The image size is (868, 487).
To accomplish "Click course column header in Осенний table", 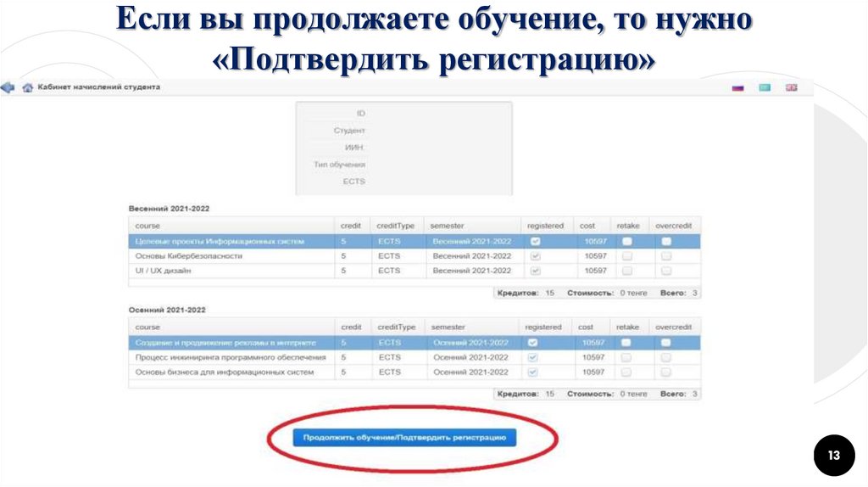I will tap(231, 327).
